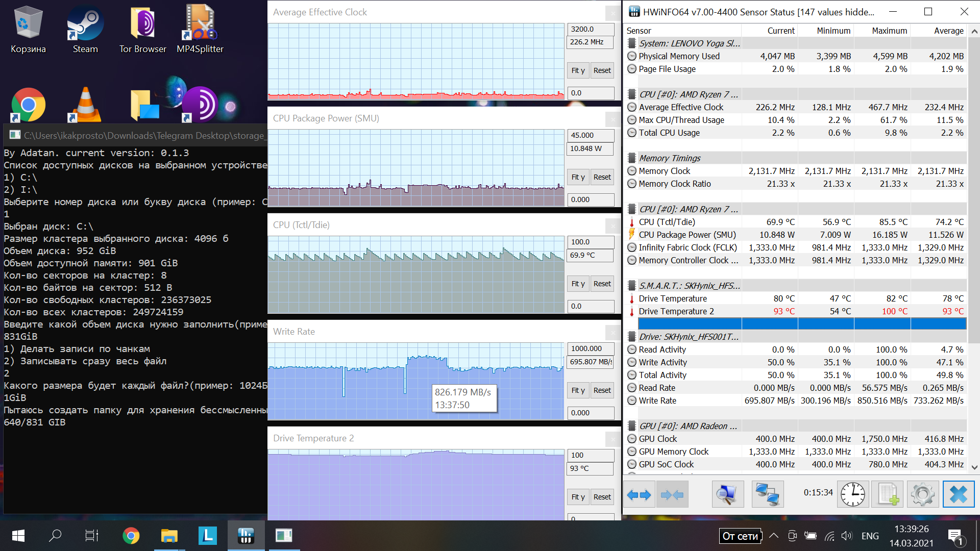
Task: Open the network Wi-Fi tray icon
Action: coord(829,536)
